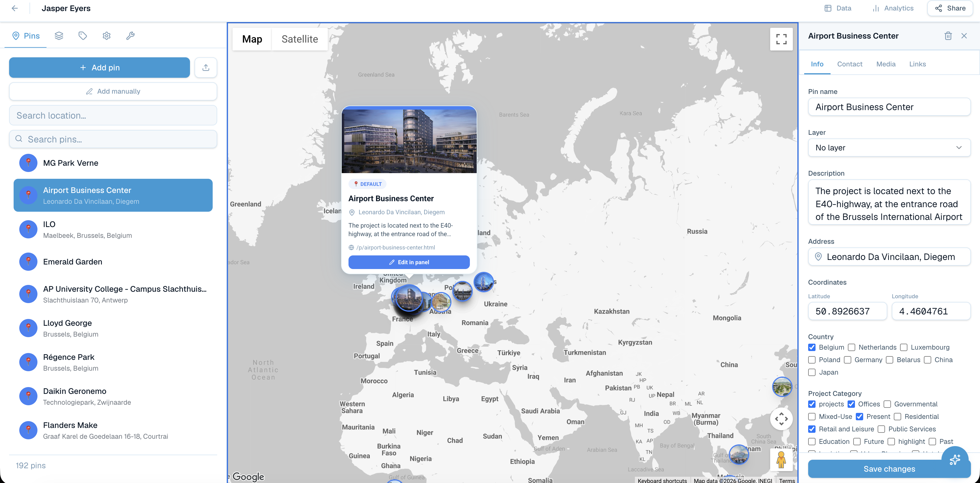Open the Tags icon tab
Image resolution: width=980 pixels, height=483 pixels.
[83, 36]
